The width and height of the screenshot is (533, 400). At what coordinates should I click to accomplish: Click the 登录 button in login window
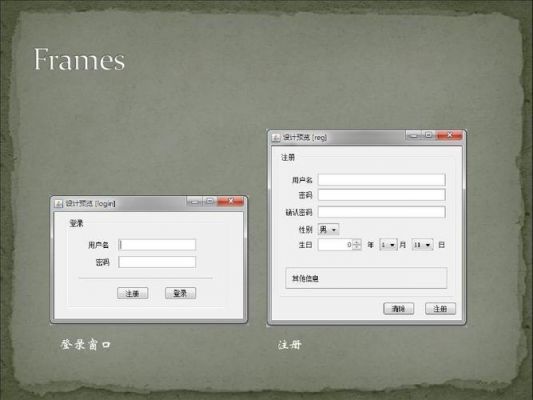click(x=180, y=293)
